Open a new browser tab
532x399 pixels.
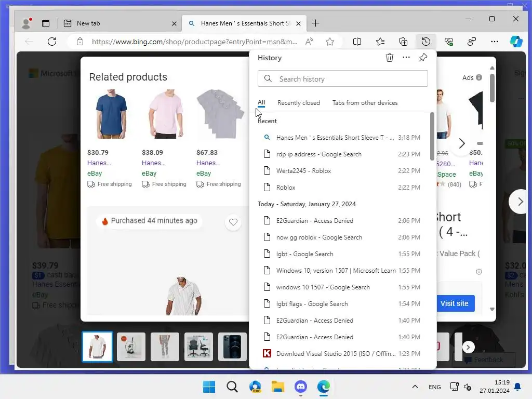[x=315, y=23]
